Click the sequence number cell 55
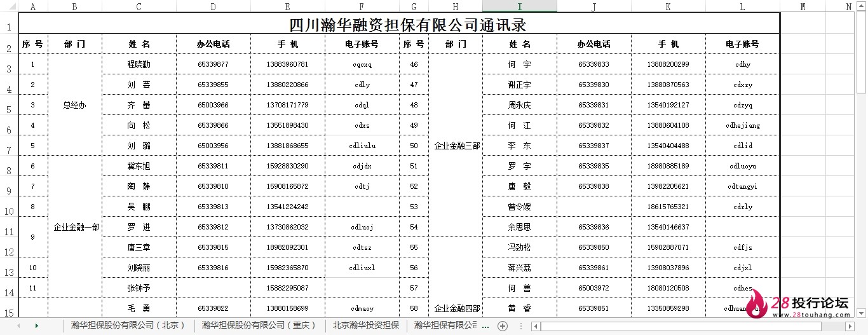Image resolution: width=868 pixels, height=335 pixels. (x=414, y=247)
